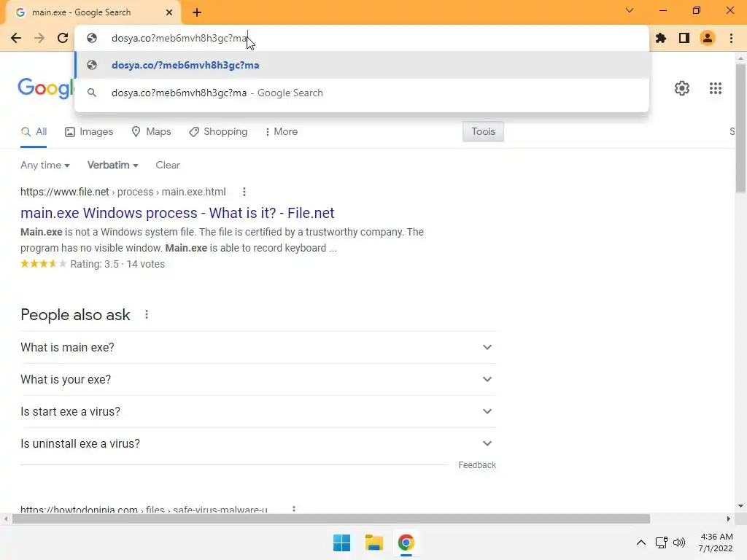Open People also ask options three dots
The width and height of the screenshot is (747, 560).
point(147,315)
